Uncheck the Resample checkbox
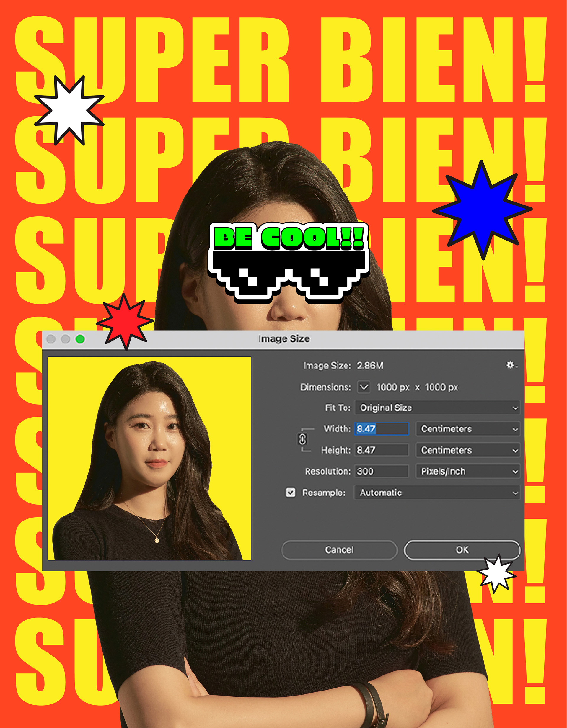The image size is (567, 728). coord(291,492)
